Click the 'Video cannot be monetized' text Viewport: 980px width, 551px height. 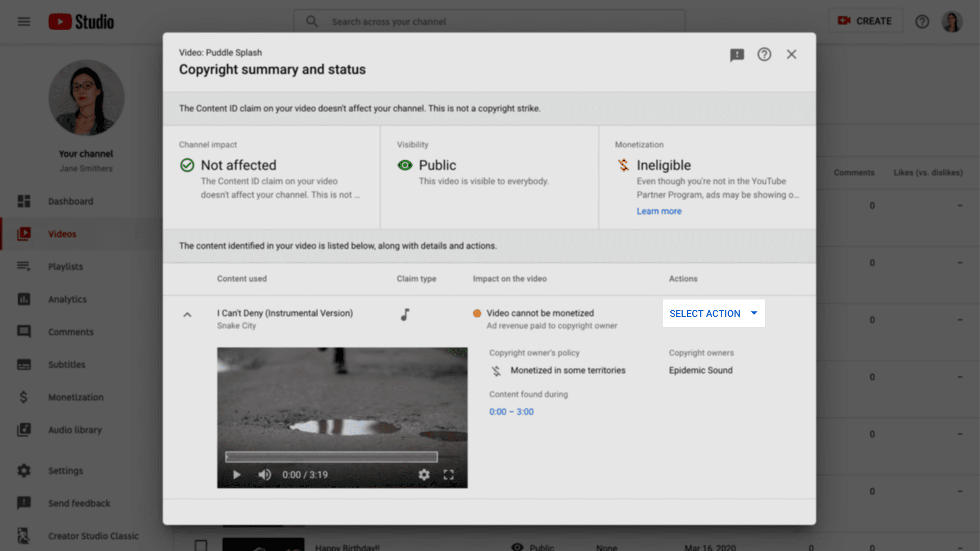(x=540, y=313)
